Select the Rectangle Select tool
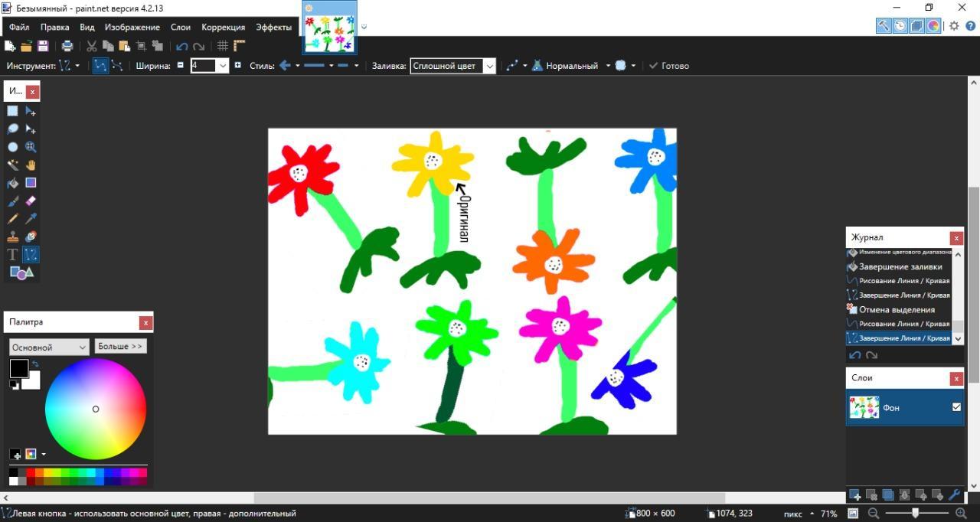 tap(13, 111)
